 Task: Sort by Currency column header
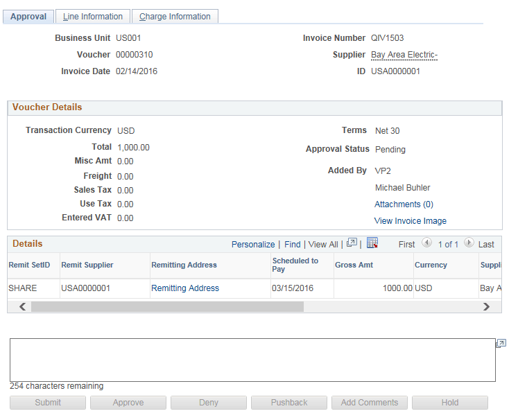click(431, 265)
